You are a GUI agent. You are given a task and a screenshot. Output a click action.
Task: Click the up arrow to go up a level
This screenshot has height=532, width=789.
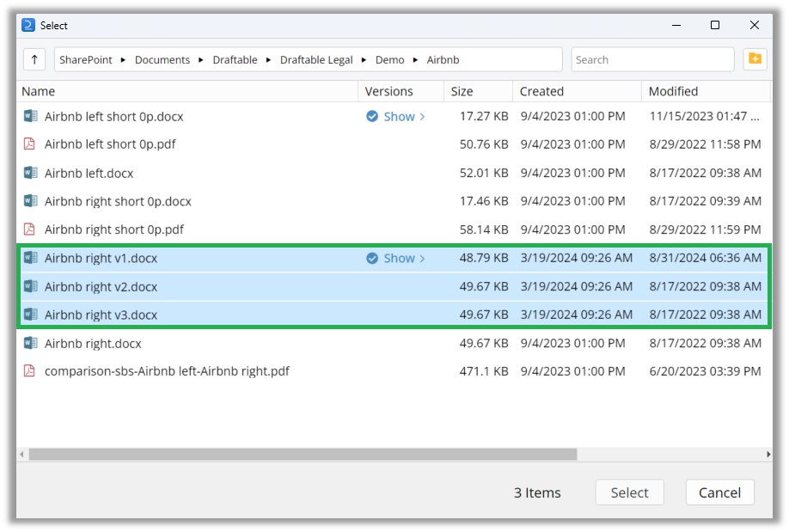pos(34,59)
